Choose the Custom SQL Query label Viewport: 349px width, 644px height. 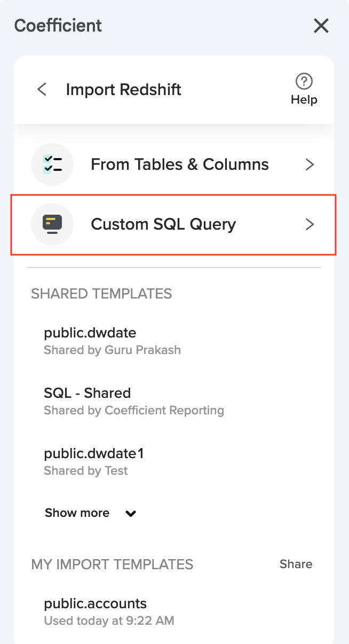click(163, 224)
